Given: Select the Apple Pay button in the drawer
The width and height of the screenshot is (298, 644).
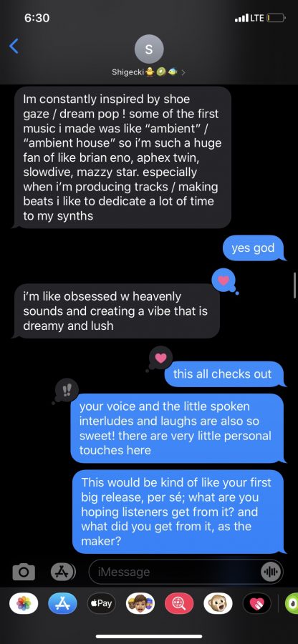Looking at the screenshot, I should [x=102, y=603].
